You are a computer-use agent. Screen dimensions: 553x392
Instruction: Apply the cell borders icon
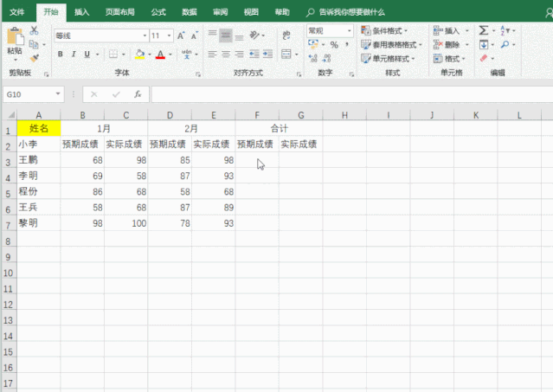(x=113, y=54)
